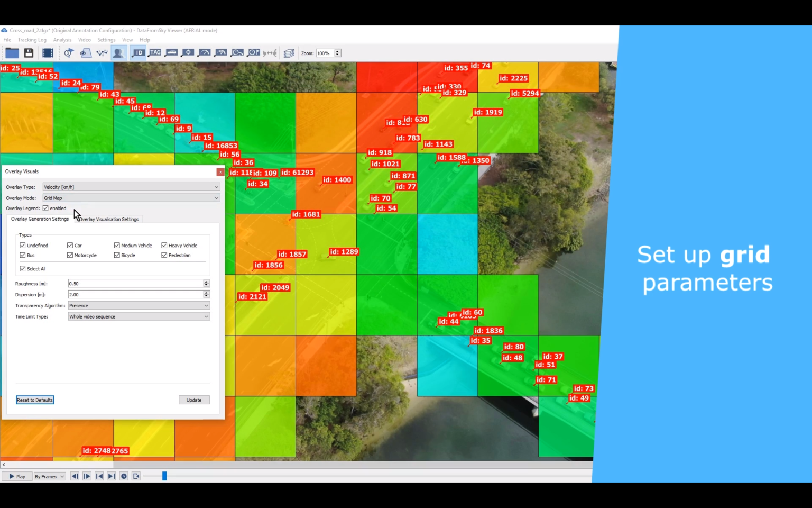Toggle the Medium Vehicle checkbox
The width and height of the screenshot is (812, 508).
coord(117,246)
